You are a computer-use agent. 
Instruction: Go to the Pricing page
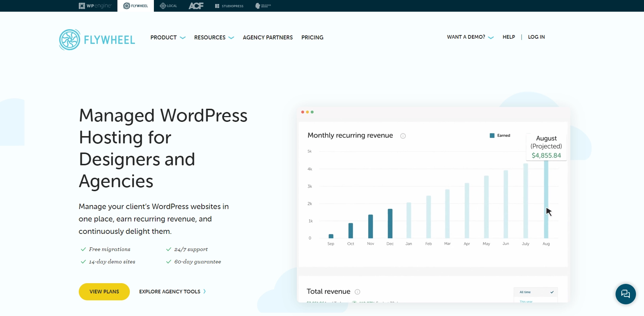pos(313,38)
